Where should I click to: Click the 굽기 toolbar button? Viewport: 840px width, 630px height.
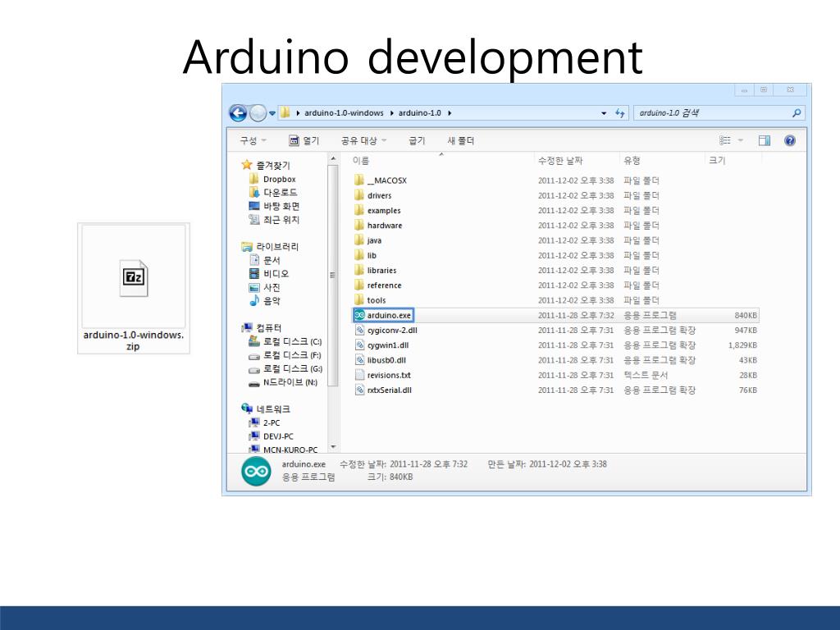tap(417, 140)
